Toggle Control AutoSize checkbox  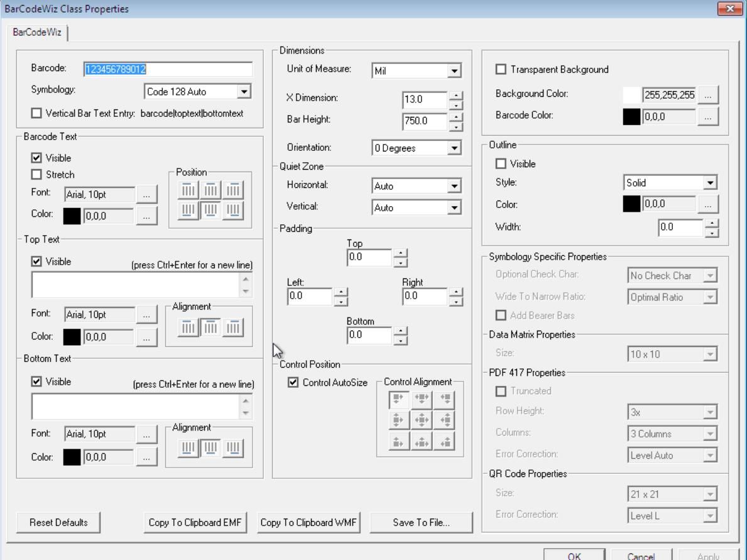(293, 382)
